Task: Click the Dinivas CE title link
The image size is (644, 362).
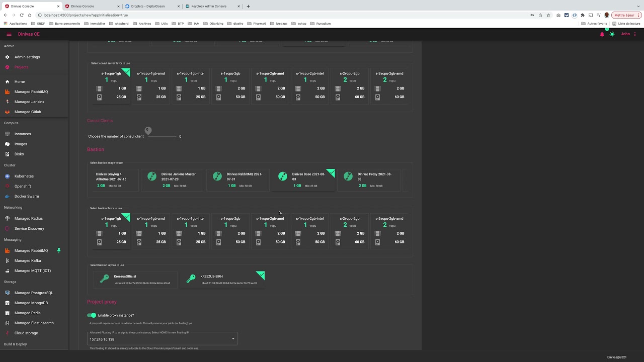Action: (29, 34)
